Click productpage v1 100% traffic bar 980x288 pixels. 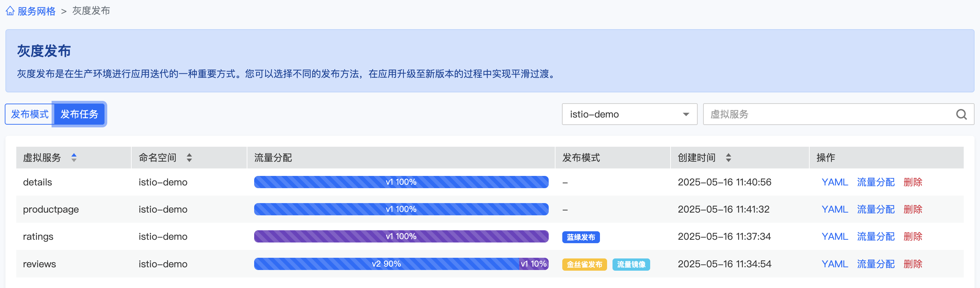(401, 209)
